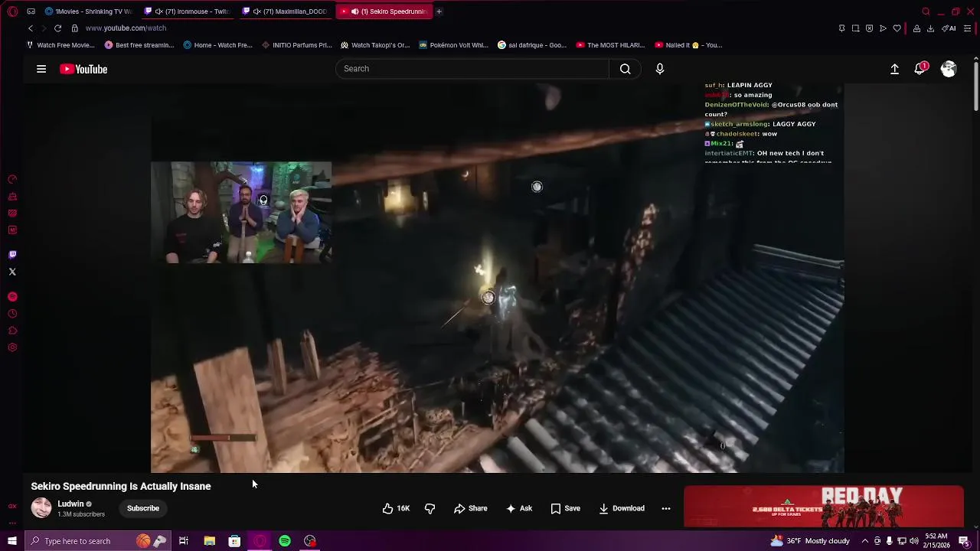Open the Easy Setup menu icon
This screenshot has height=551, width=980.
(967, 28)
